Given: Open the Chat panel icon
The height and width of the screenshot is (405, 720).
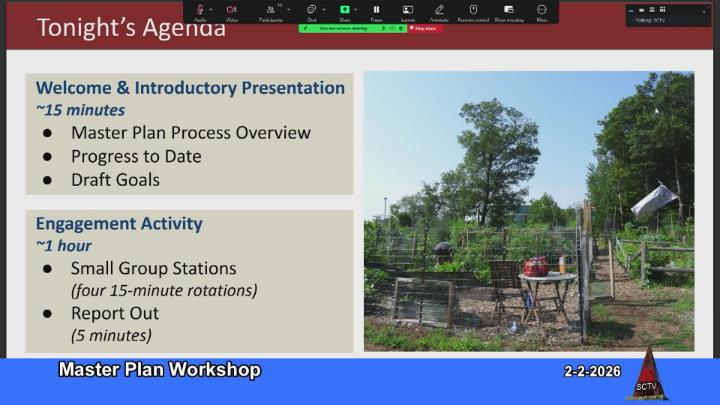Looking at the screenshot, I should (x=311, y=10).
